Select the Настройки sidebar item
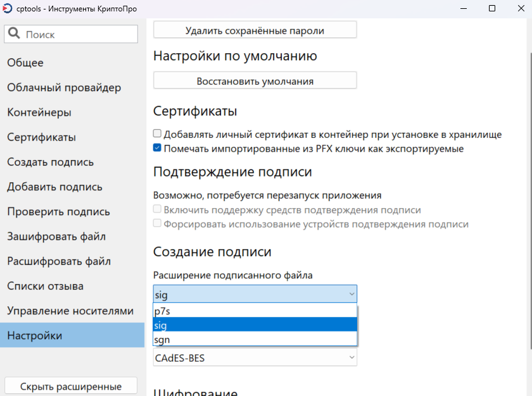The width and height of the screenshot is (532, 396). pyautogui.click(x=72, y=335)
